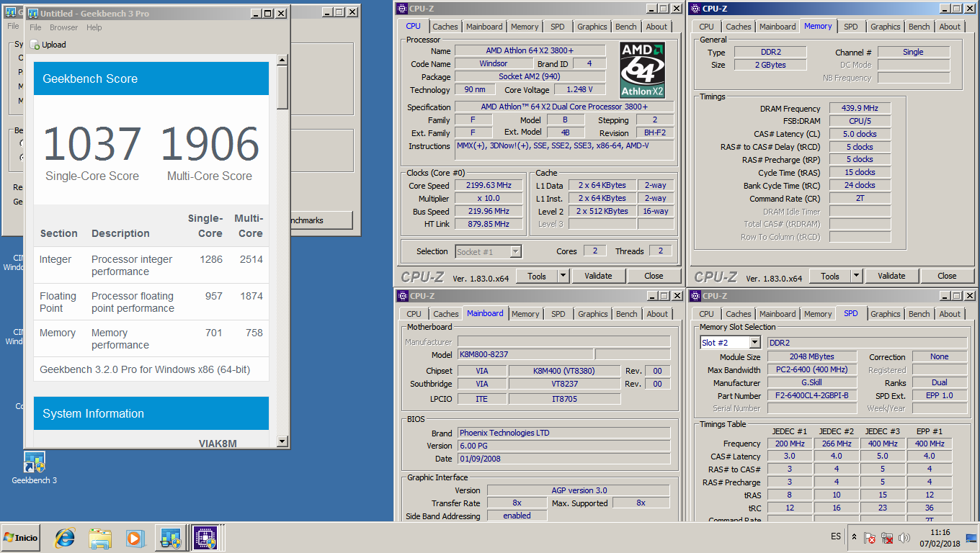Click the Geekbench scrollbar down arrow
This screenshot has height=553, width=980.
282,441
